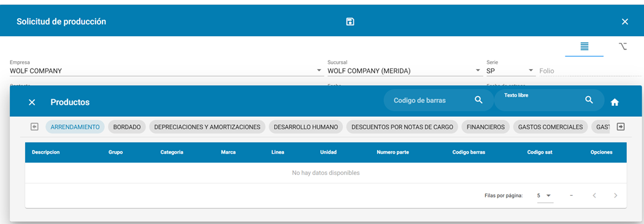Sort by Categoria column header
This screenshot has width=644, height=224.
point(172,152)
